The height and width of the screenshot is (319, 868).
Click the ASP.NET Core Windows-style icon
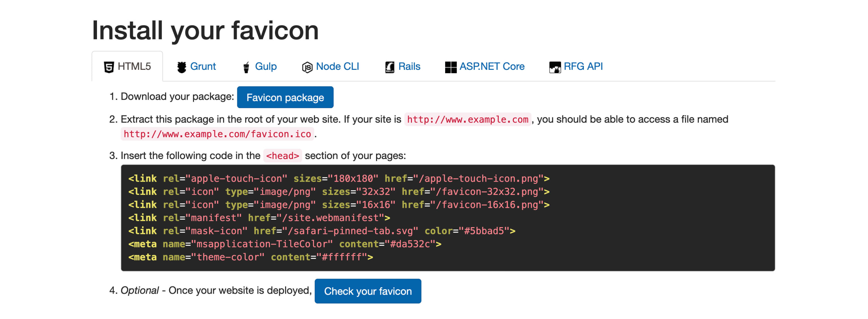pyautogui.click(x=451, y=66)
